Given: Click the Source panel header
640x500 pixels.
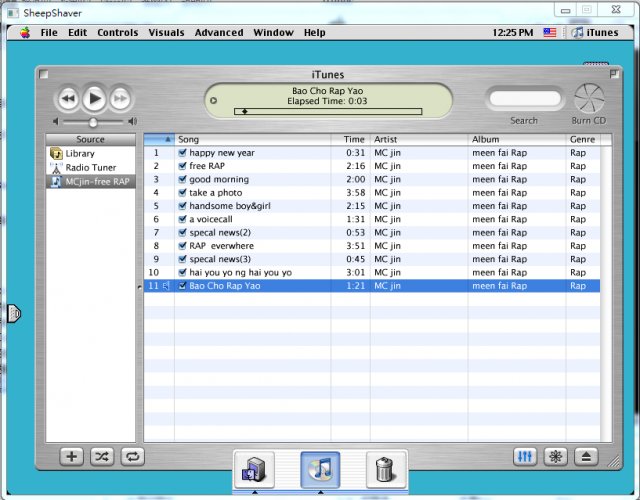Looking at the screenshot, I should [91, 139].
